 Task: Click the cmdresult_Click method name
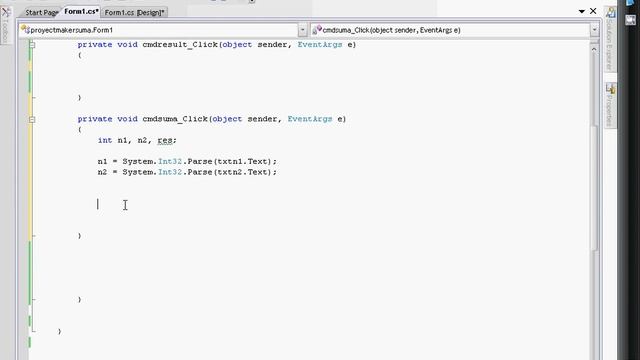pyautogui.click(x=180, y=44)
